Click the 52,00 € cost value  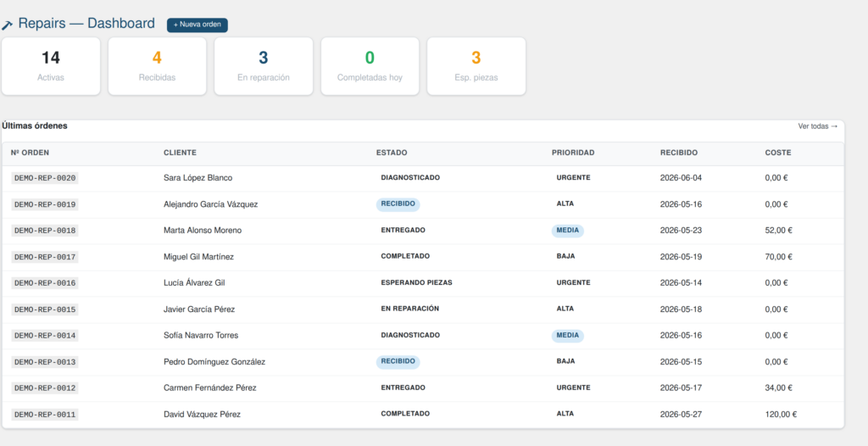tap(778, 231)
